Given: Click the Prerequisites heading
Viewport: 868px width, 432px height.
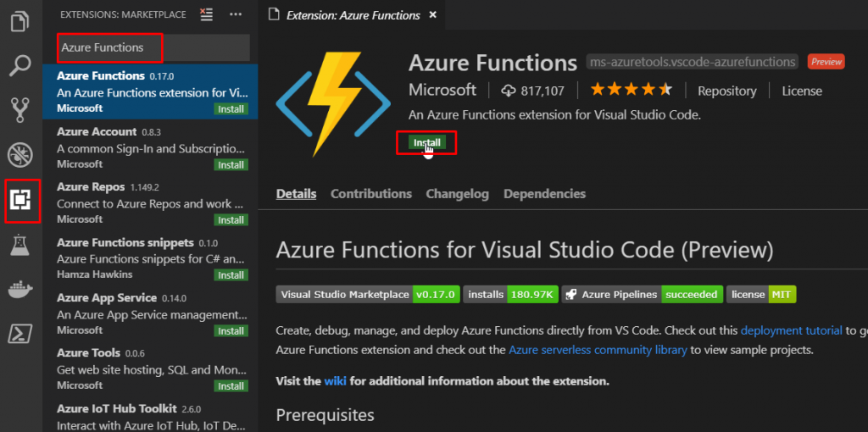Looking at the screenshot, I should point(325,414).
